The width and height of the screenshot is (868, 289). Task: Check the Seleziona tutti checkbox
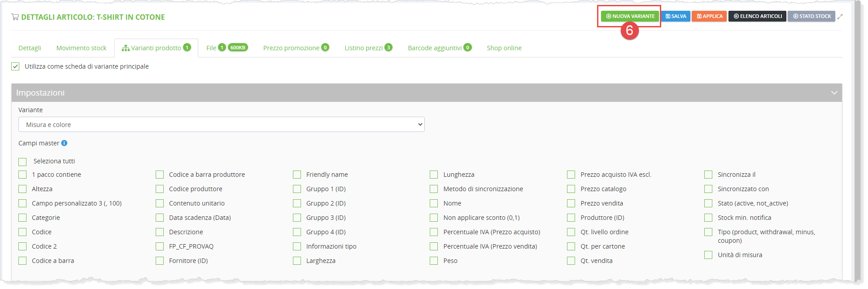22,162
